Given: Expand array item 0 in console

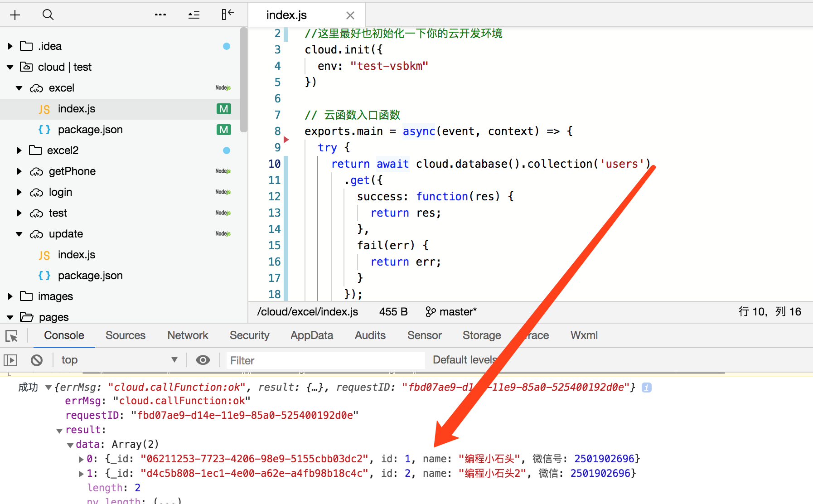Looking at the screenshot, I should pyautogui.click(x=81, y=459).
